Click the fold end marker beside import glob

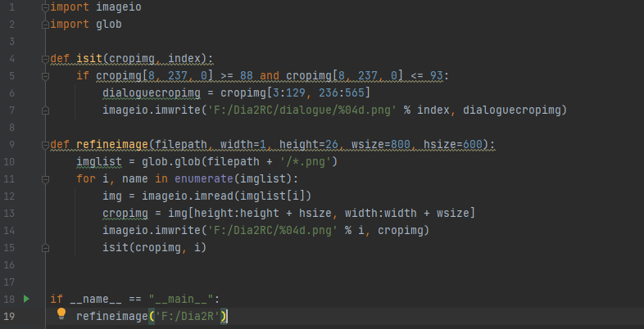click(x=46, y=25)
